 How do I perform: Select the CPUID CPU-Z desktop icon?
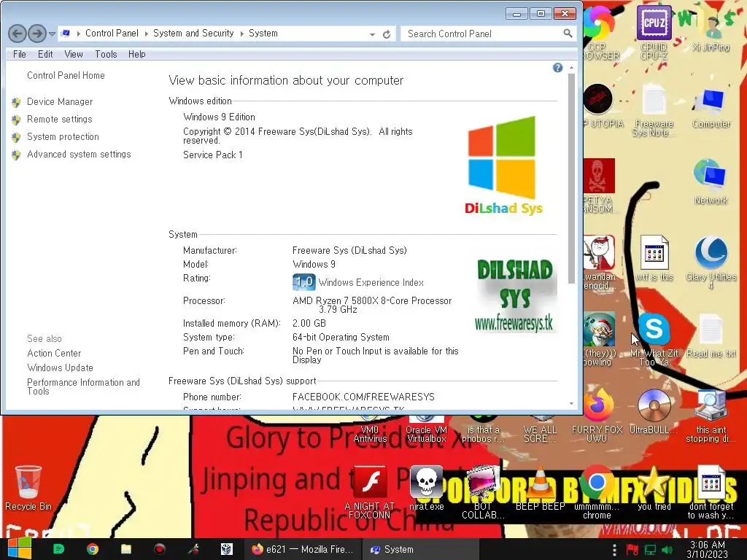pos(654,32)
